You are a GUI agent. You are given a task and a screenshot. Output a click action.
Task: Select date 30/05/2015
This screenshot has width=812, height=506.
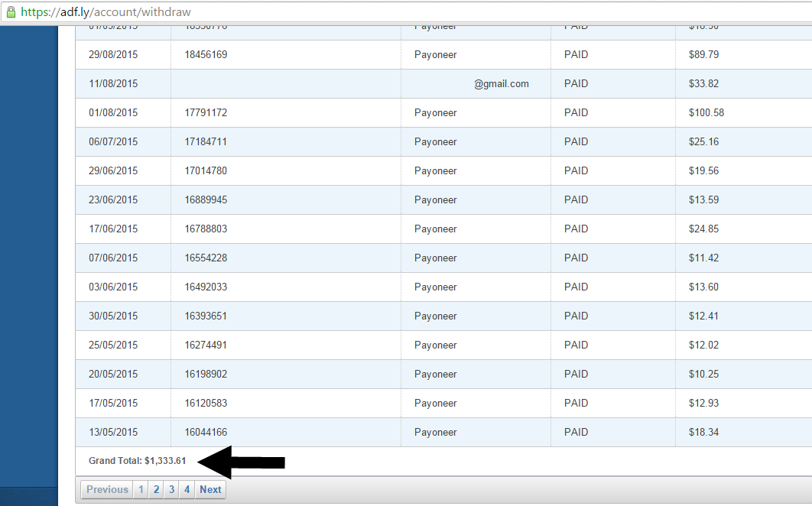113,316
